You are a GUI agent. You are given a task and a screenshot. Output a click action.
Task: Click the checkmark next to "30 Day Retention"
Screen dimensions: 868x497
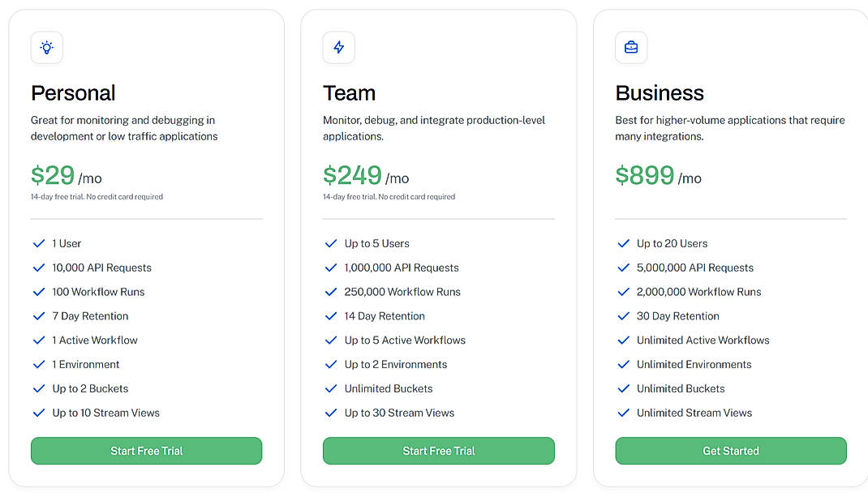click(x=623, y=316)
